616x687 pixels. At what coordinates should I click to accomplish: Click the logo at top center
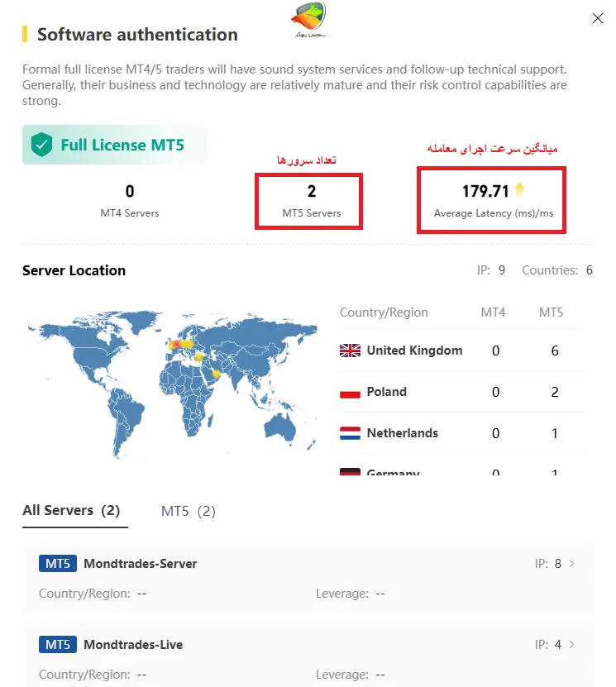pos(310,20)
